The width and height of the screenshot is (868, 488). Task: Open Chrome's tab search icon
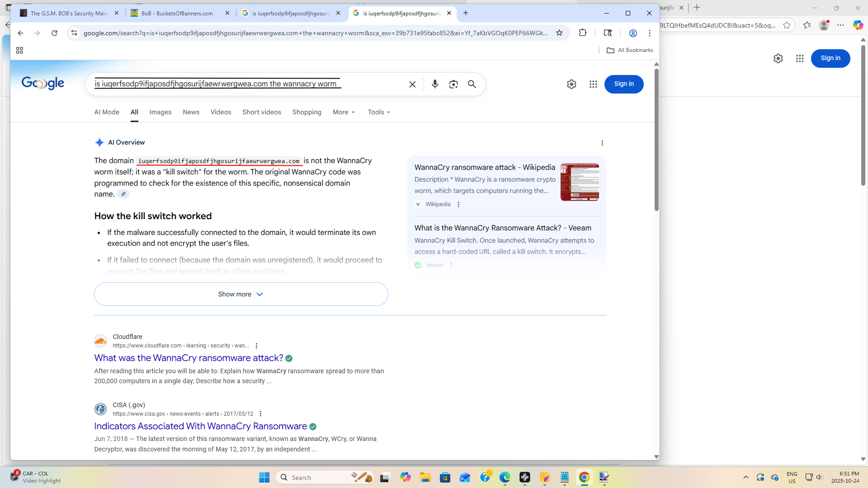[x=608, y=33]
